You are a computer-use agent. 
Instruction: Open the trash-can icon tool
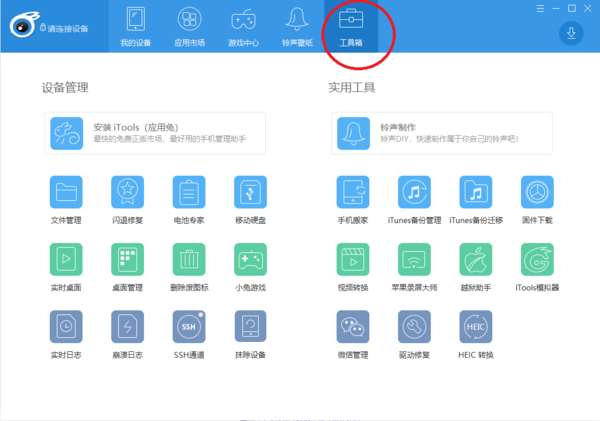click(x=189, y=259)
